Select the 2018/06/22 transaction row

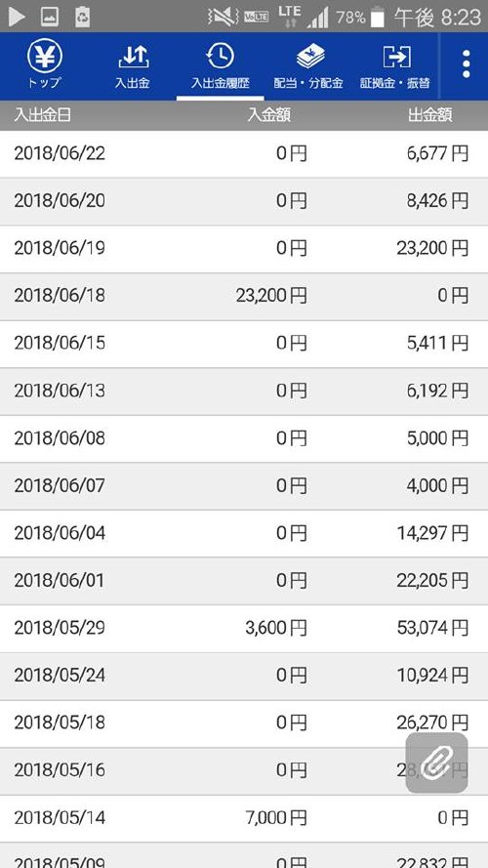[x=244, y=154]
